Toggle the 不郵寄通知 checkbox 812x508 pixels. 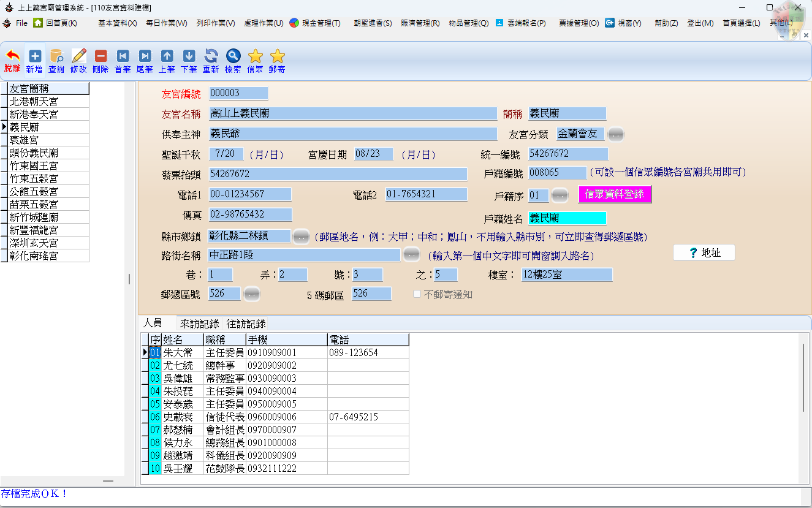417,294
